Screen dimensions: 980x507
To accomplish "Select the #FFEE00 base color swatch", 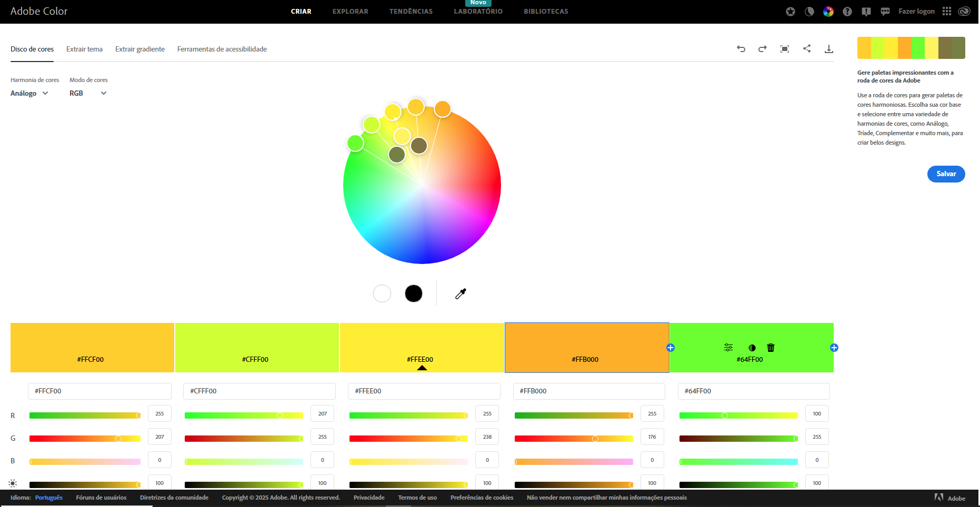I will [x=422, y=348].
